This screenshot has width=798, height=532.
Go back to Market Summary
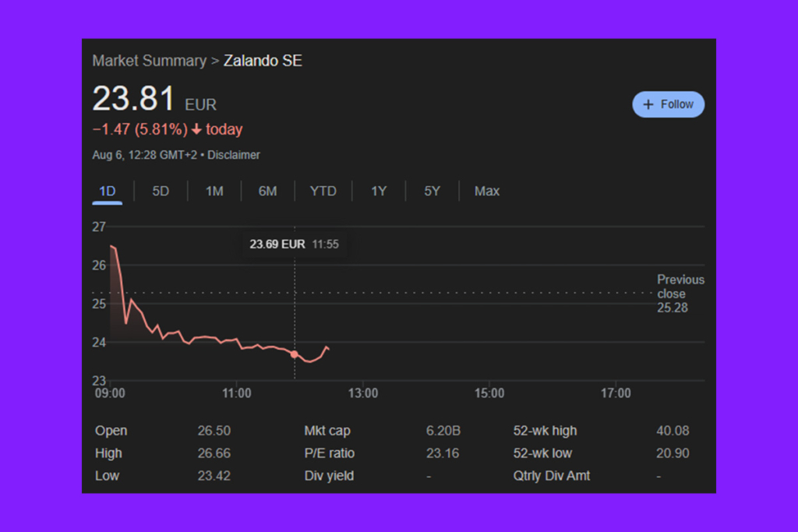(x=149, y=60)
